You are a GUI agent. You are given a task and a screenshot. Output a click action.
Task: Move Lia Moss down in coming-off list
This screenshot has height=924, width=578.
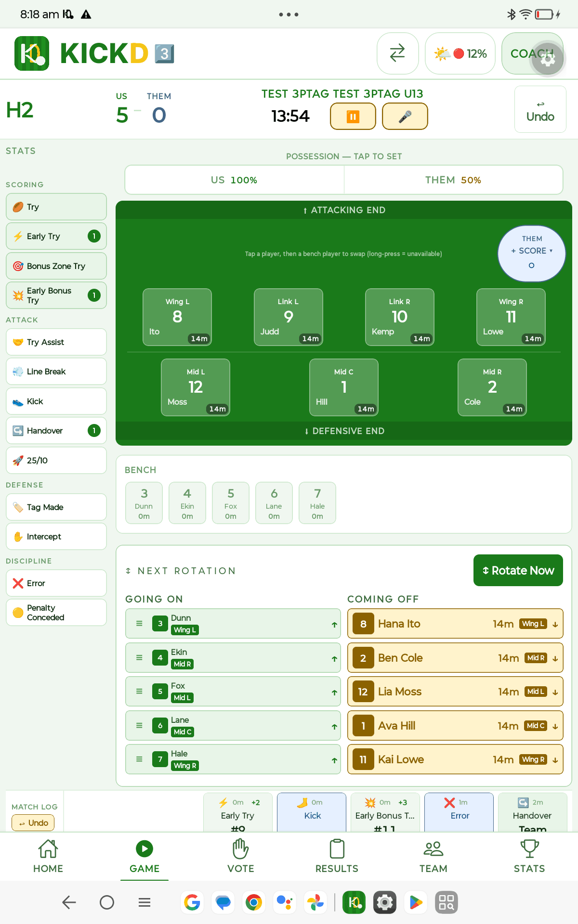coord(555,692)
